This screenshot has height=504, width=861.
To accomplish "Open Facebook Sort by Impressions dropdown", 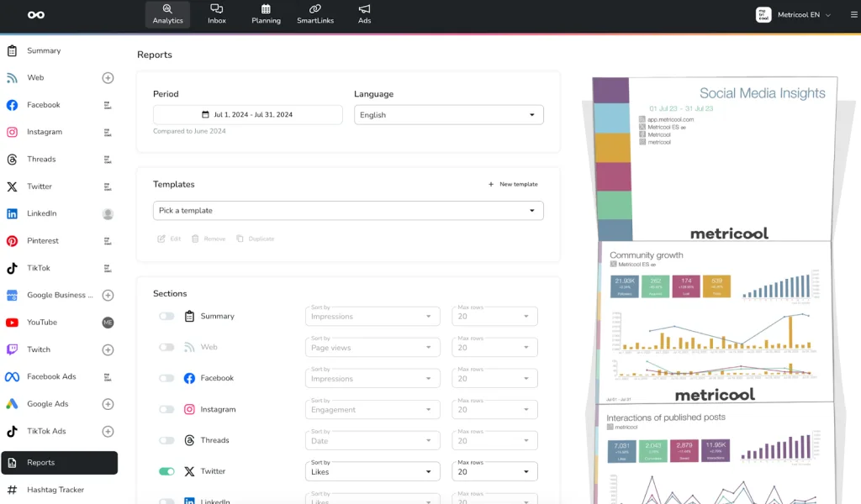I will point(372,378).
